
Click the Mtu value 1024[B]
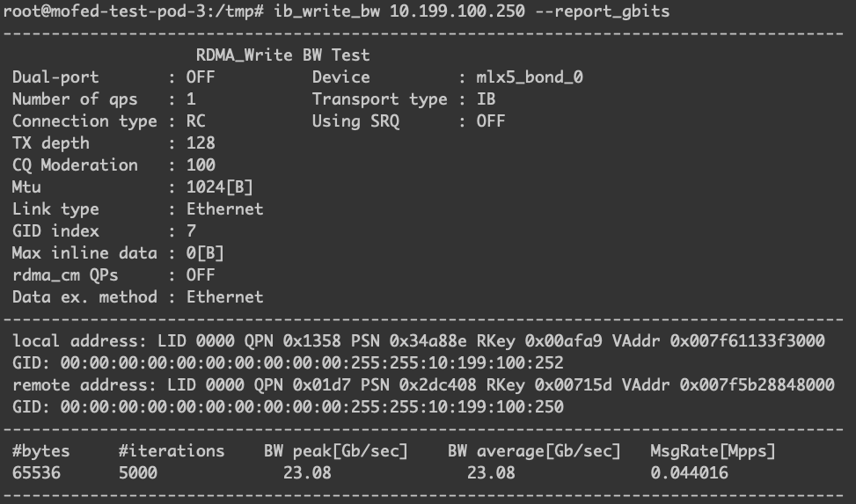coord(220,187)
